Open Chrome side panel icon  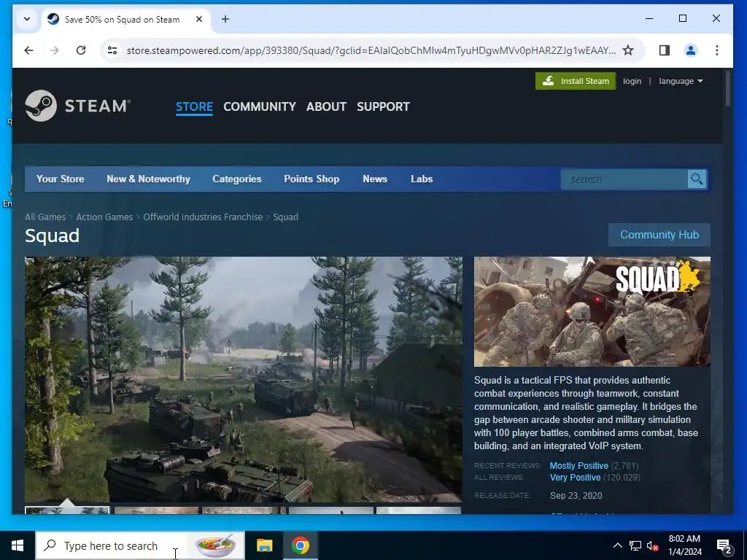pos(664,50)
